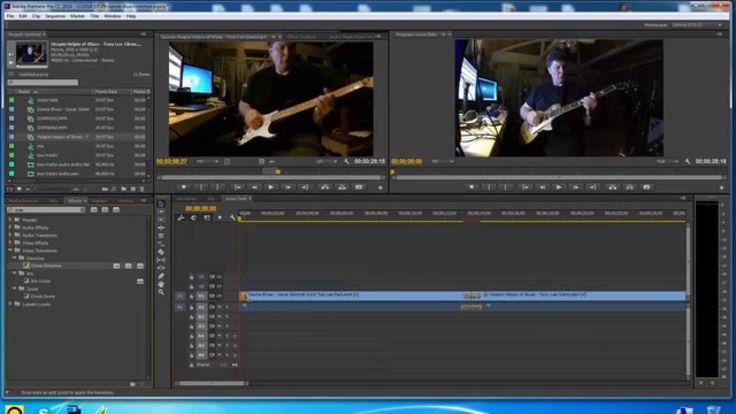
Task: Collapse the Video Transitions folder
Action: click(x=10, y=251)
